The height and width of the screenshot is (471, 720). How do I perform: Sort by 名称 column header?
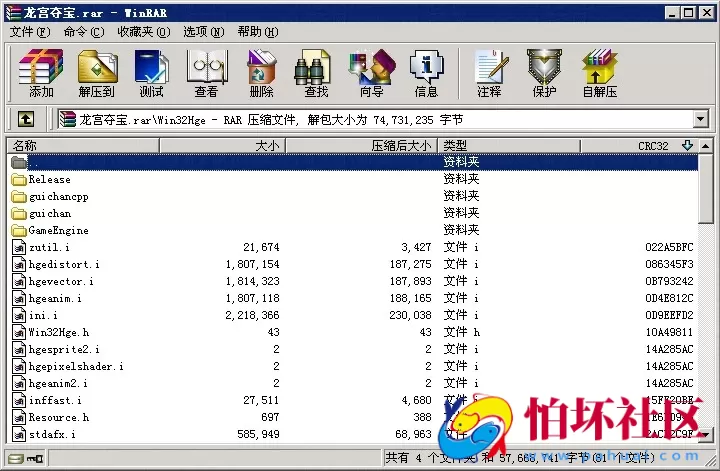[83, 146]
